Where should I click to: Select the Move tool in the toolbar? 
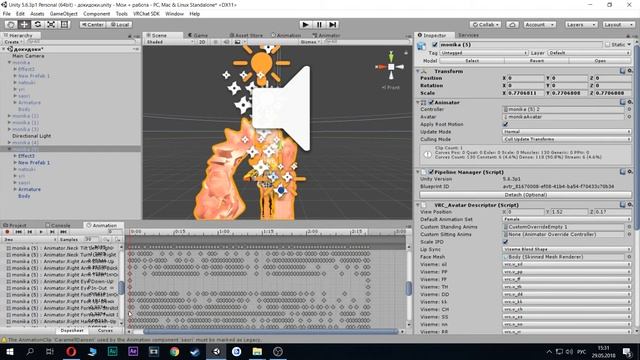24,24
